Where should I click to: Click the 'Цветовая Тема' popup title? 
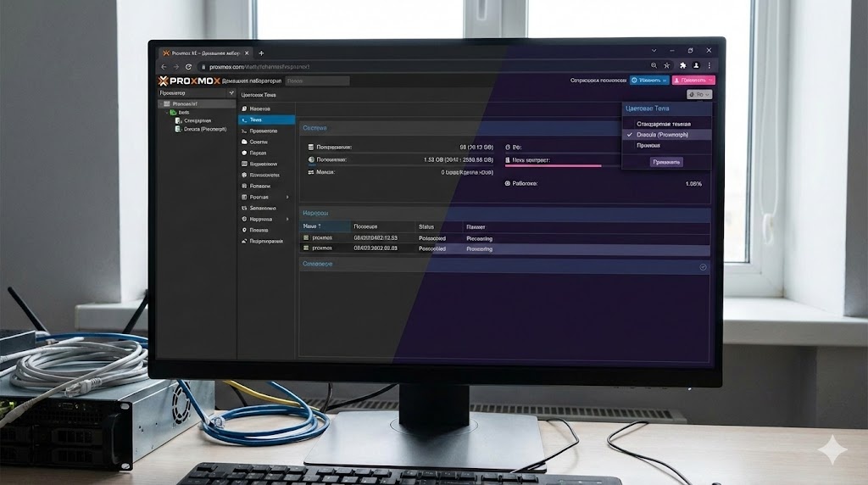tap(647, 109)
